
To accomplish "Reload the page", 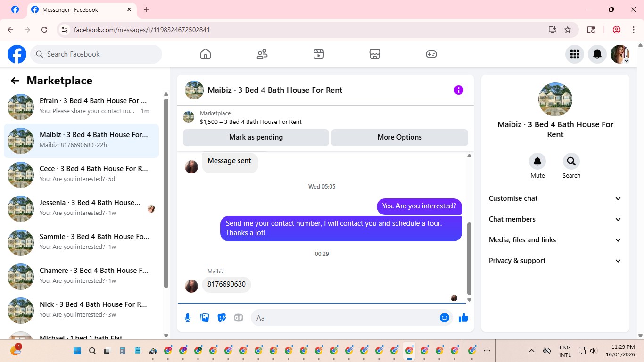I will (x=44, y=30).
